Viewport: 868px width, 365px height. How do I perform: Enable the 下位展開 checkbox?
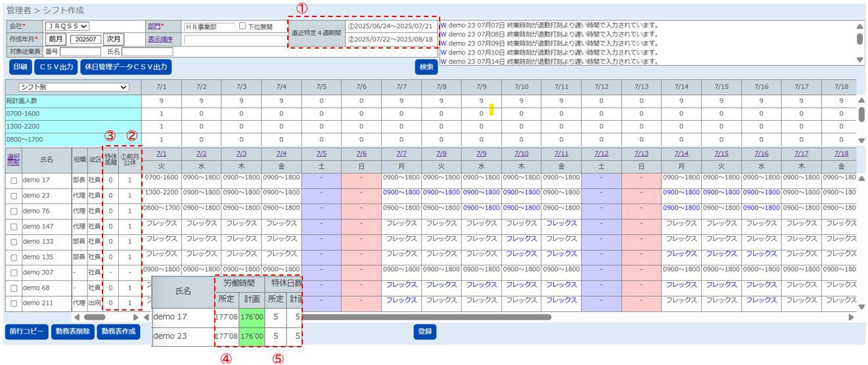243,26
